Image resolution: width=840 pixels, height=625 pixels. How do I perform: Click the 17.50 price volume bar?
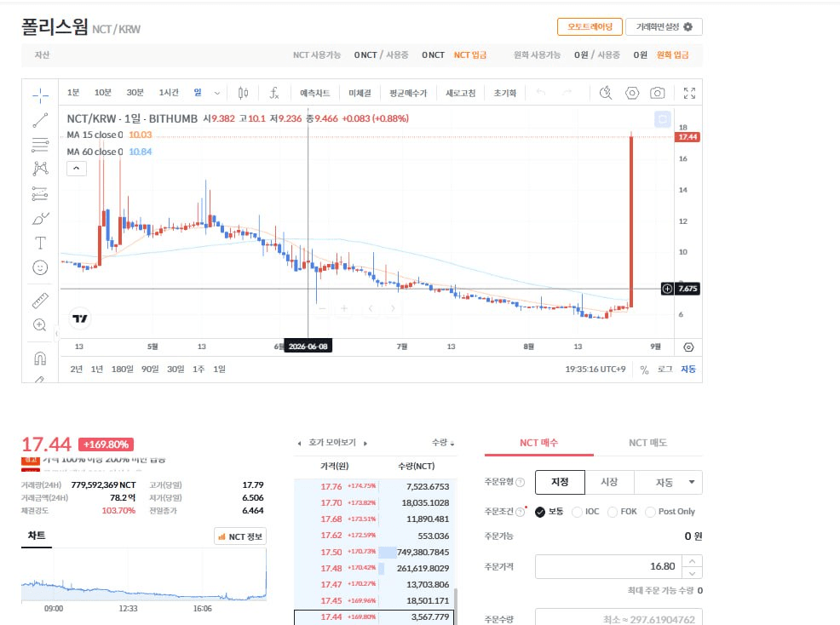[388, 552]
